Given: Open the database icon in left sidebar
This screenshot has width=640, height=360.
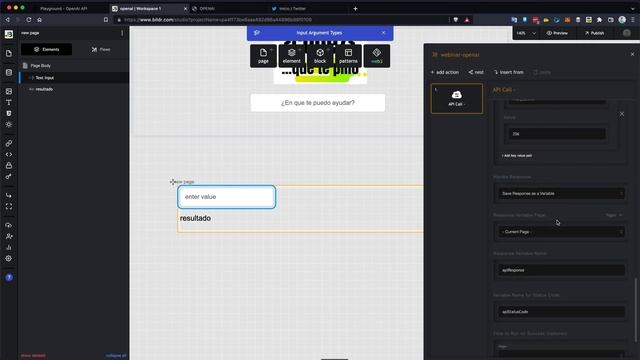Looking at the screenshot, I should (x=9, y=72).
